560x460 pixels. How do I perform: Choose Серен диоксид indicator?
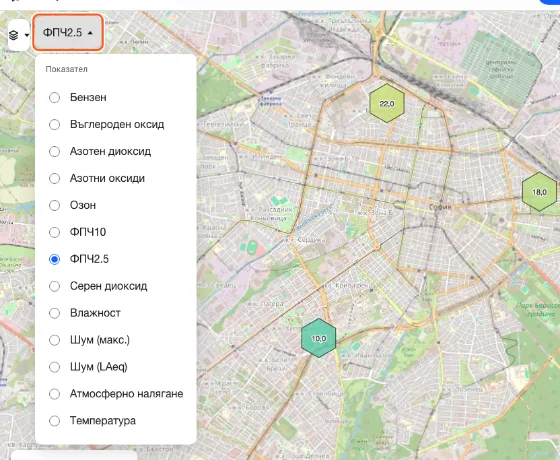click(54, 286)
